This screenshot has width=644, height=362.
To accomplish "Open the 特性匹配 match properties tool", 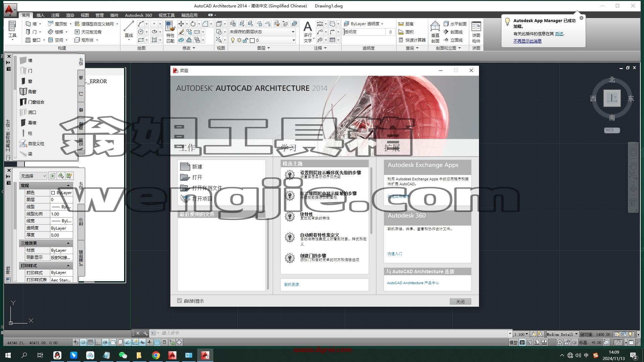I will point(170,32).
